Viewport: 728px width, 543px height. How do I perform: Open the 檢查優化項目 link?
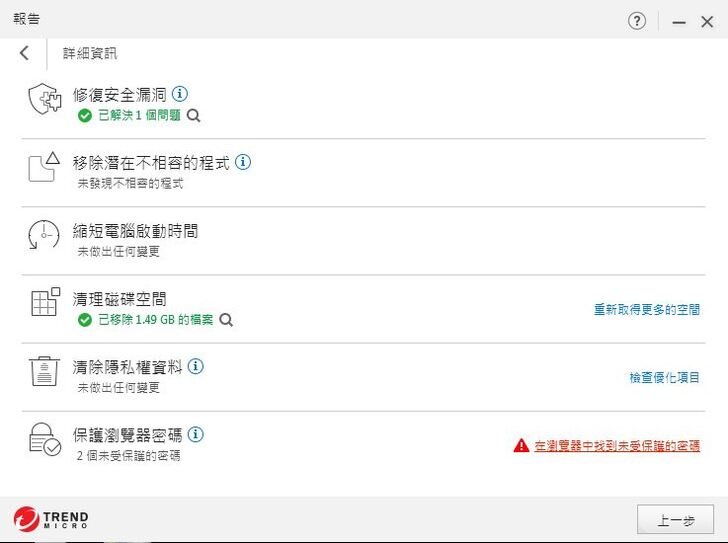[x=664, y=378]
